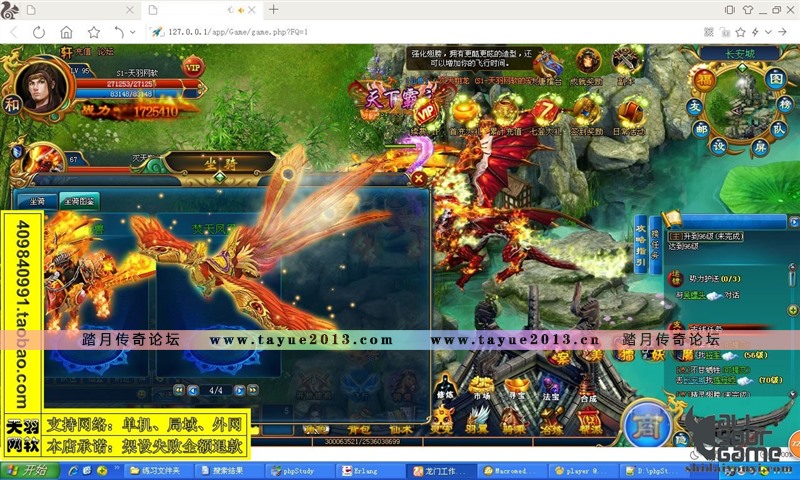Open the 图 world map button
This screenshot has width=800, height=480.
(x=775, y=79)
